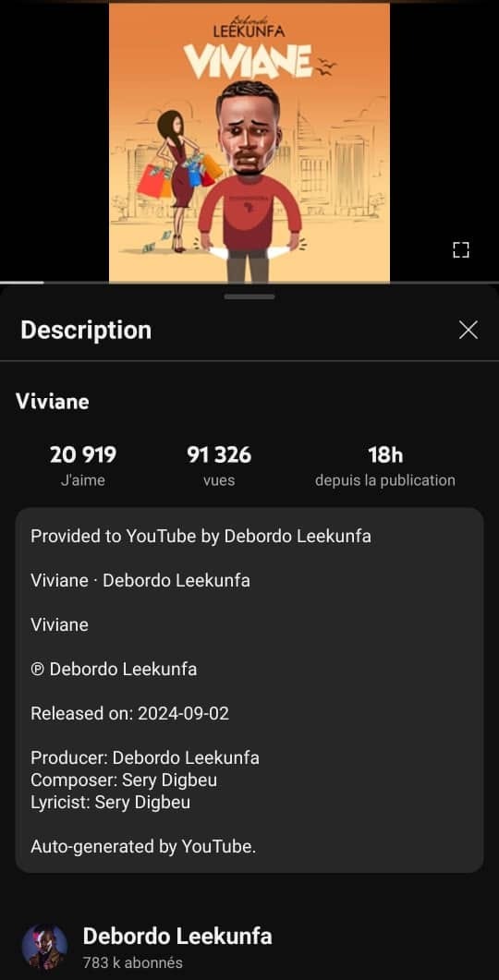Tap the Released on: 2024-09-02 line
The image size is (499, 980).
click(x=130, y=713)
